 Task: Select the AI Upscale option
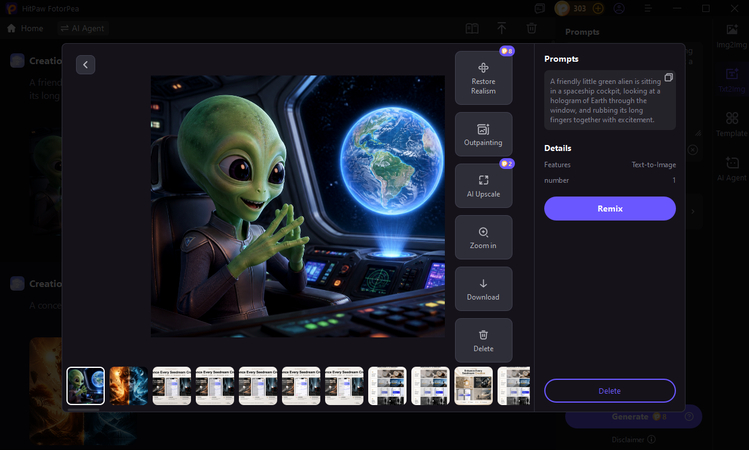tap(483, 186)
